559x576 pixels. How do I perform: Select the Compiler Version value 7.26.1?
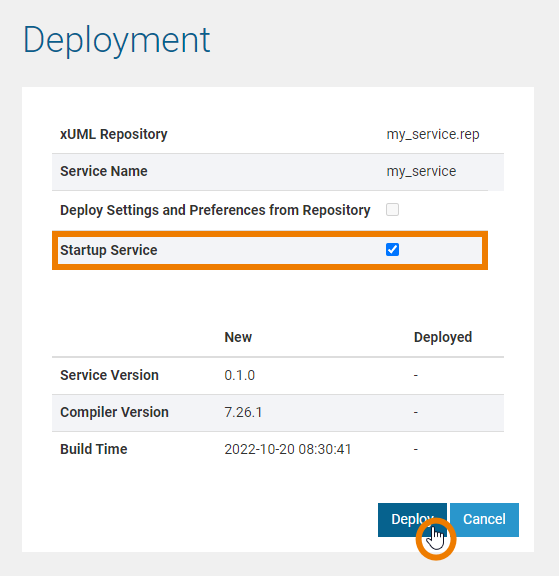(x=243, y=413)
